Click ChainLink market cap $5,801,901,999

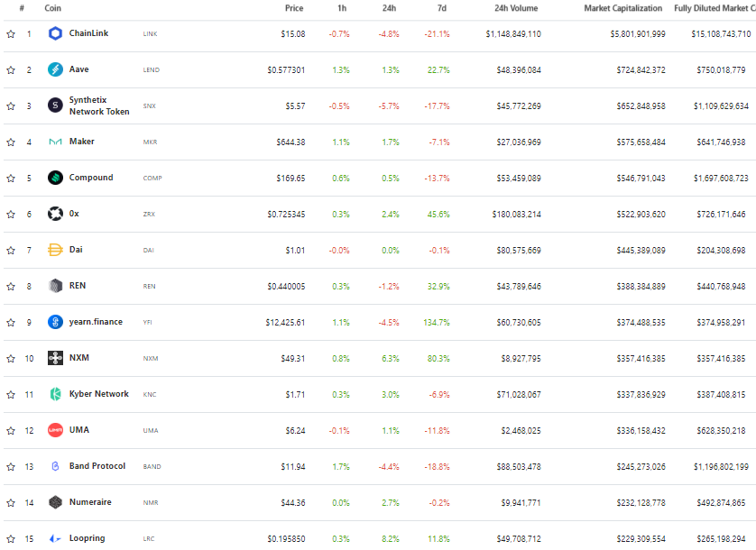click(638, 33)
